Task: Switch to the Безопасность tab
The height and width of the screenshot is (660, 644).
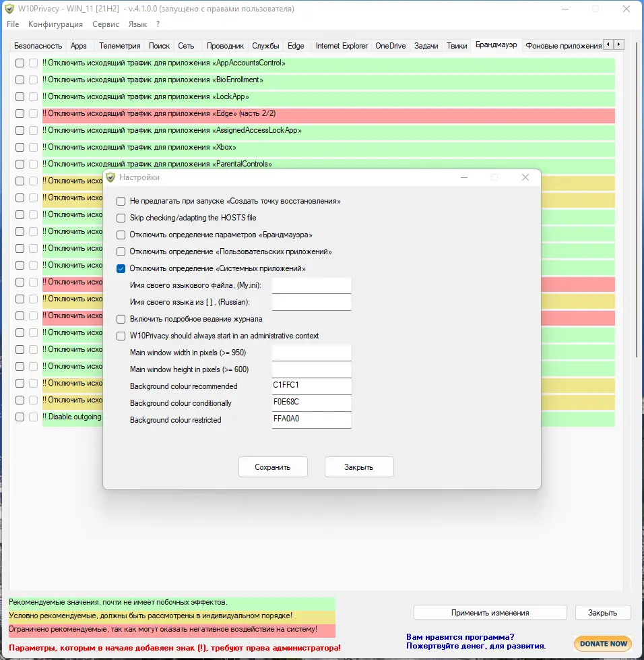Action: click(x=38, y=46)
